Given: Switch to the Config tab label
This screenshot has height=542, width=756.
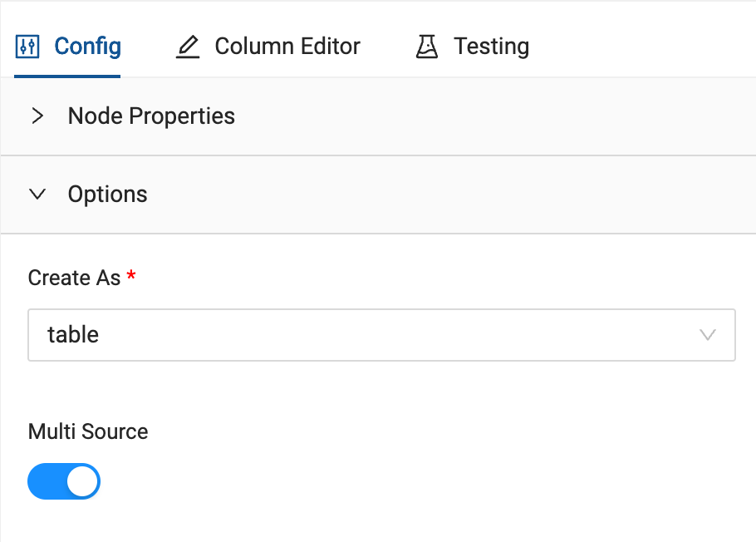Looking at the screenshot, I should click(87, 47).
